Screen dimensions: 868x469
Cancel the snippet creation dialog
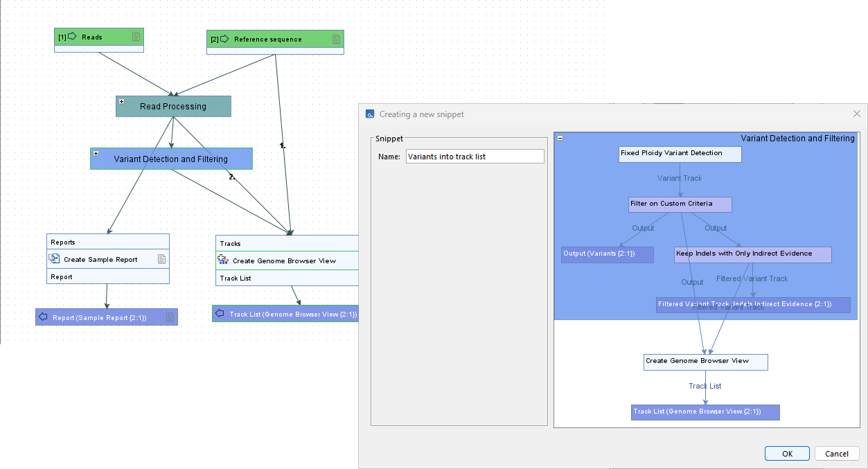click(x=837, y=453)
